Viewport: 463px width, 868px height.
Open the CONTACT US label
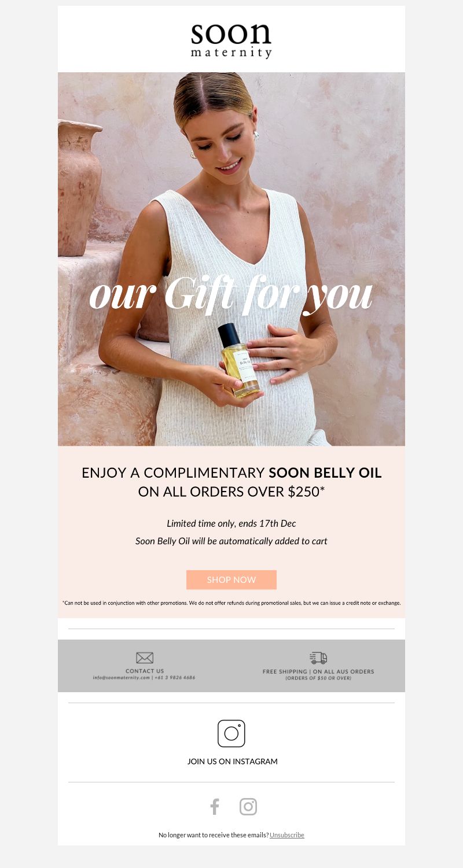[x=145, y=671]
